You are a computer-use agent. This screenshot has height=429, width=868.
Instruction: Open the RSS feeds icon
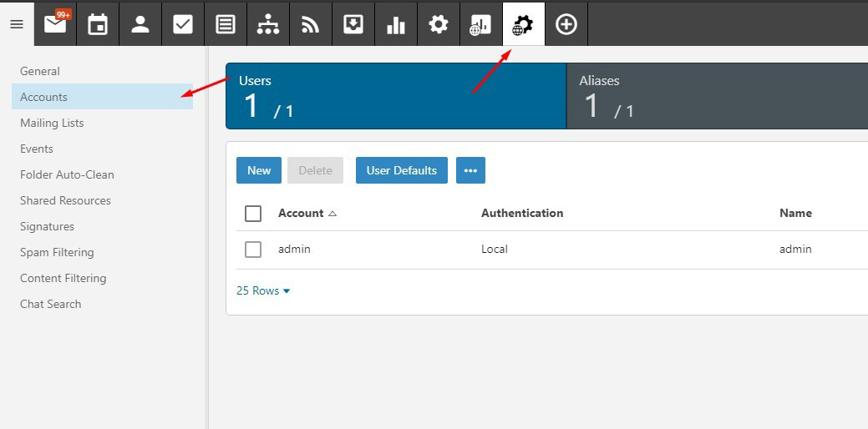[311, 24]
